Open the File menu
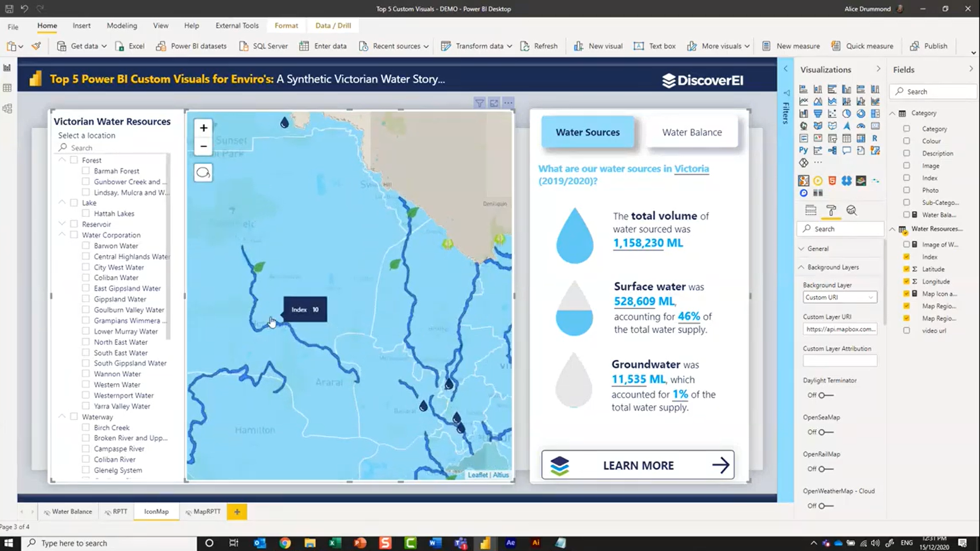The width and height of the screenshot is (980, 551). pyautogui.click(x=13, y=26)
